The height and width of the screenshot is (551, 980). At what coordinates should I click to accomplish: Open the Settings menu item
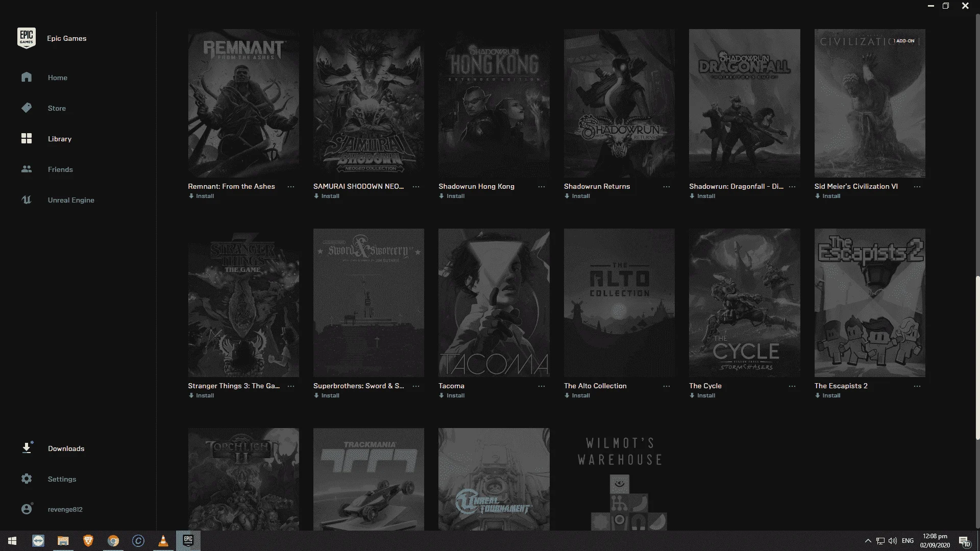pyautogui.click(x=62, y=479)
